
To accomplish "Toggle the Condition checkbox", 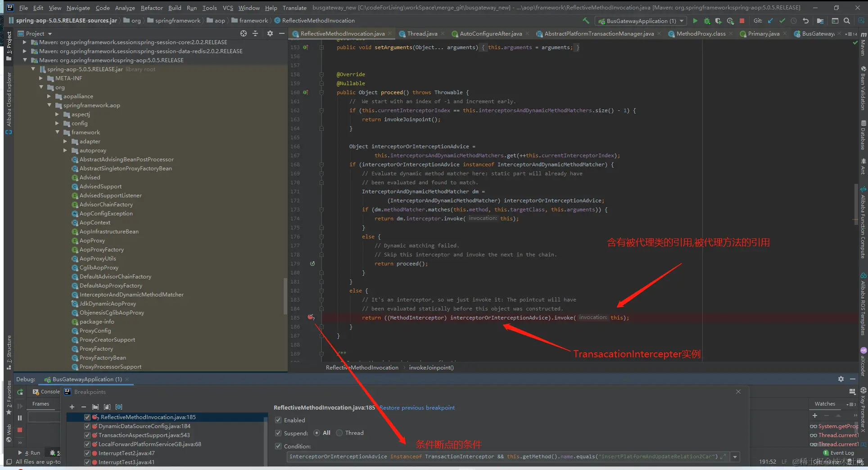I will (x=278, y=446).
